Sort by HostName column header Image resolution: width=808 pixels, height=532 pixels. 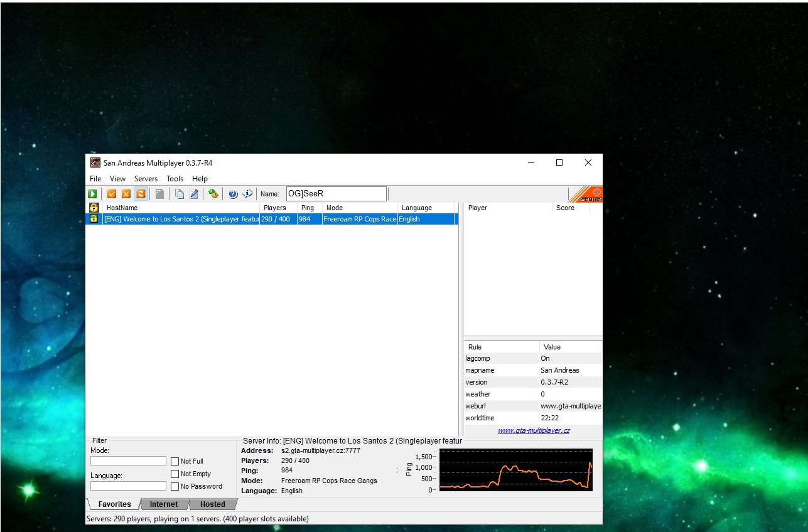click(181, 208)
